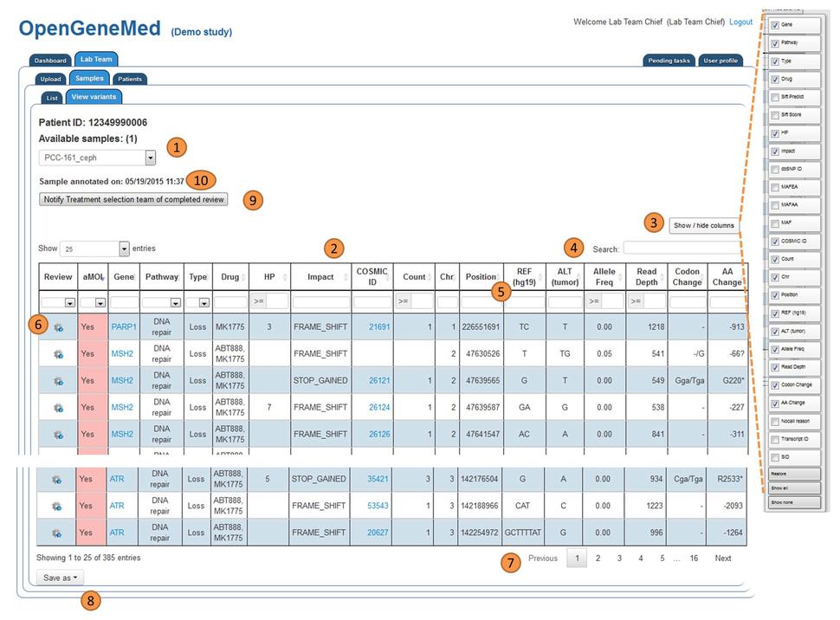Image resolution: width=840 pixels, height=620 pixels.
Task: Click the Search input field
Action: (682, 249)
